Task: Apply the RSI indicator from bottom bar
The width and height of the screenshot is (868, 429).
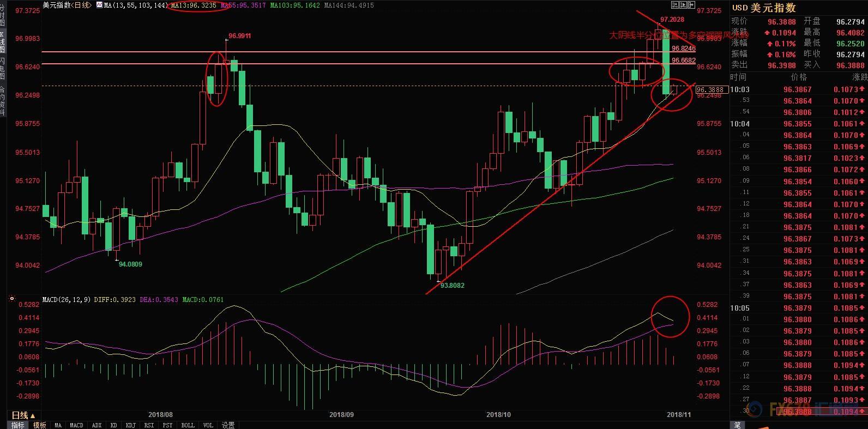Action: 149,425
